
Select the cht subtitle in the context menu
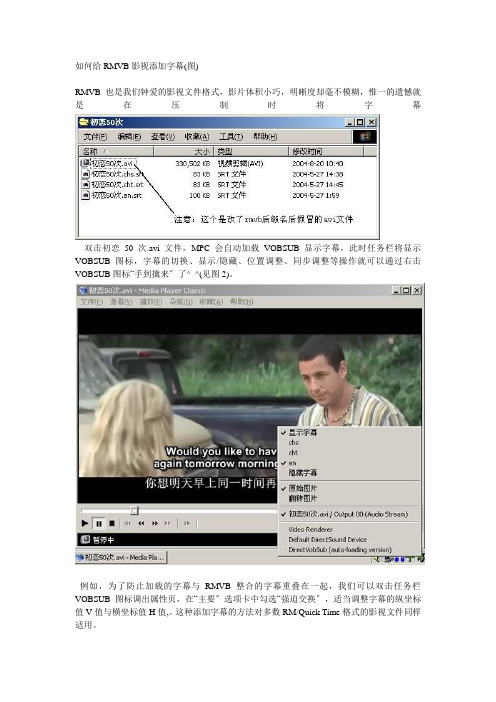[x=349, y=453]
